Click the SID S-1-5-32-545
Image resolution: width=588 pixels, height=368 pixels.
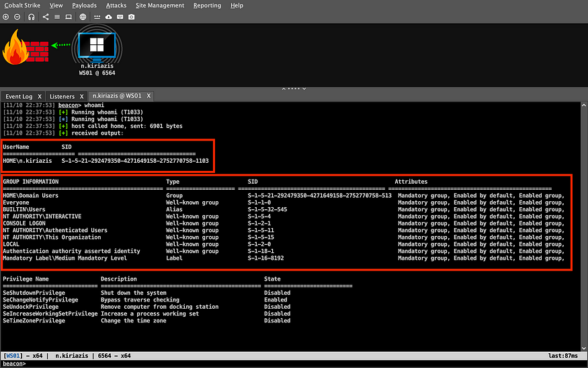267,209
